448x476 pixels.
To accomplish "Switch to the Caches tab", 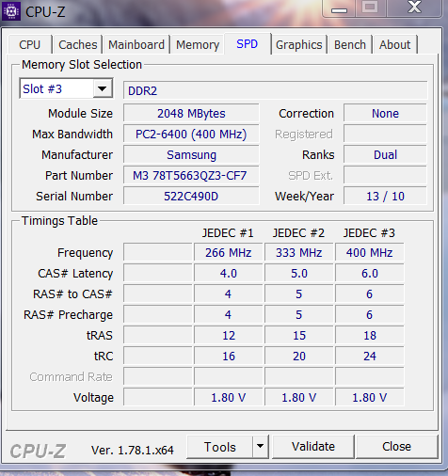I will tap(78, 44).
